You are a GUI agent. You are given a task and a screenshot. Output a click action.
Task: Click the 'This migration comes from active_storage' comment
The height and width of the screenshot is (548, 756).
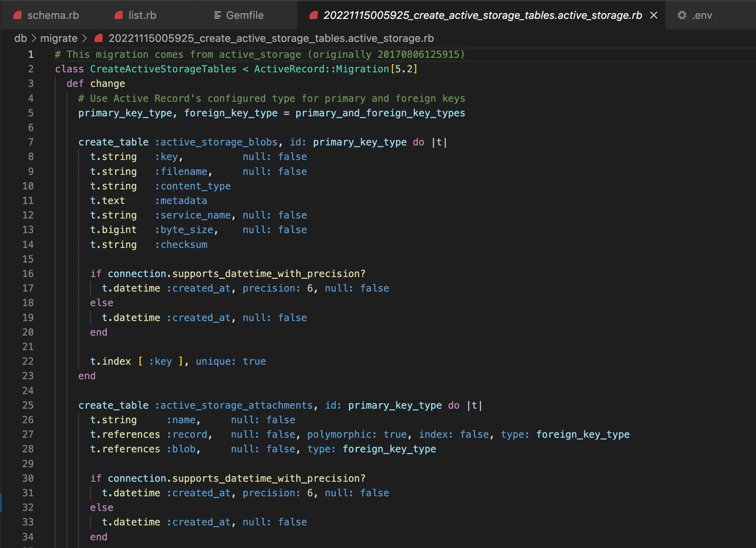point(260,54)
